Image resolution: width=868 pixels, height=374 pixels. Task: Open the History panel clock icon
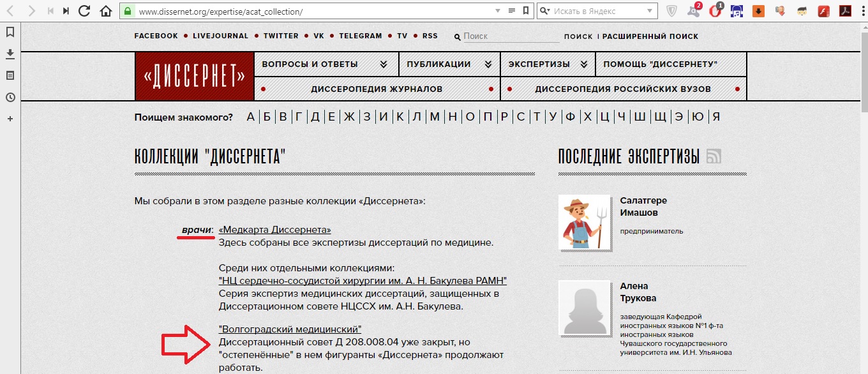coord(10,97)
